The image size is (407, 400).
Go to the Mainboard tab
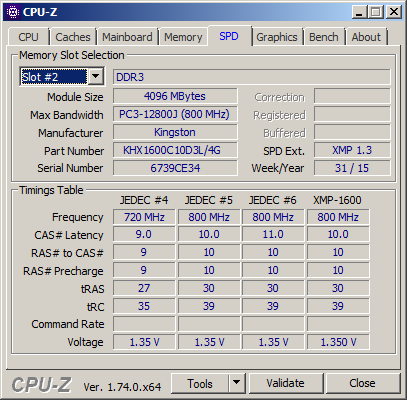(x=127, y=37)
